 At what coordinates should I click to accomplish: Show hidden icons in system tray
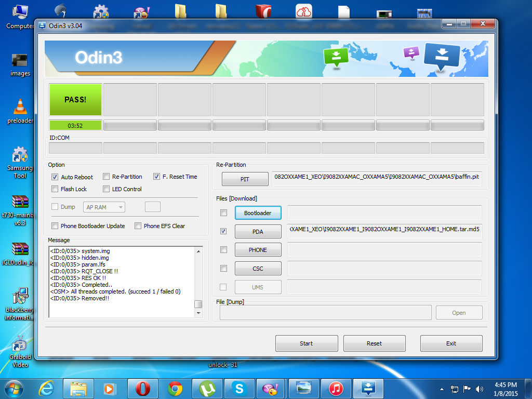coord(442,389)
